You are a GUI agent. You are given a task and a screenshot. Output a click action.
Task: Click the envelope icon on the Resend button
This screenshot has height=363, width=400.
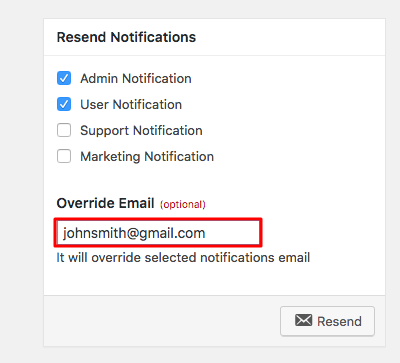pos(303,320)
